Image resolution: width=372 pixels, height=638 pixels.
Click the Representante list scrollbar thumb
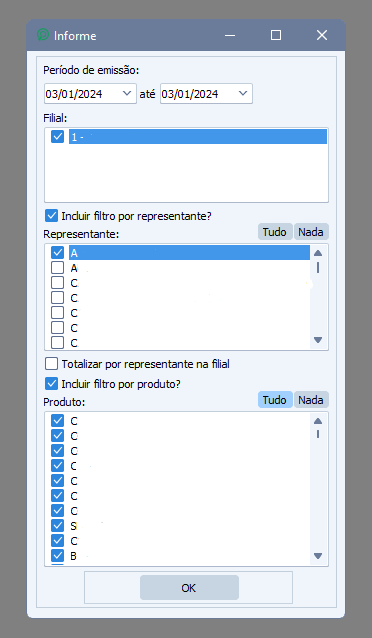318,268
